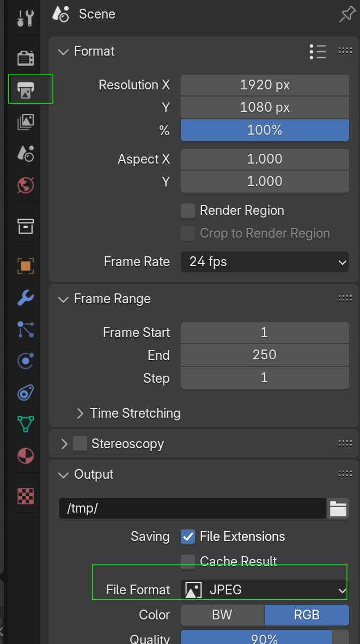Enable the Cache Result checkbox

click(188, 561)
